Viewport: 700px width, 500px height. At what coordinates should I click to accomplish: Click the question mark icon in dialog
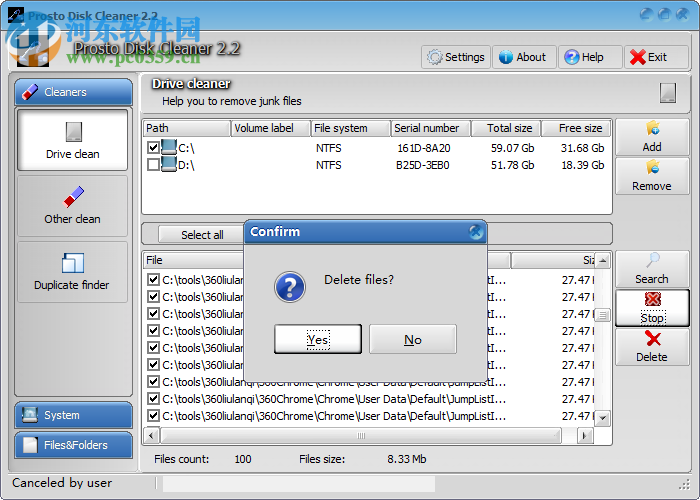pos(290,287)
